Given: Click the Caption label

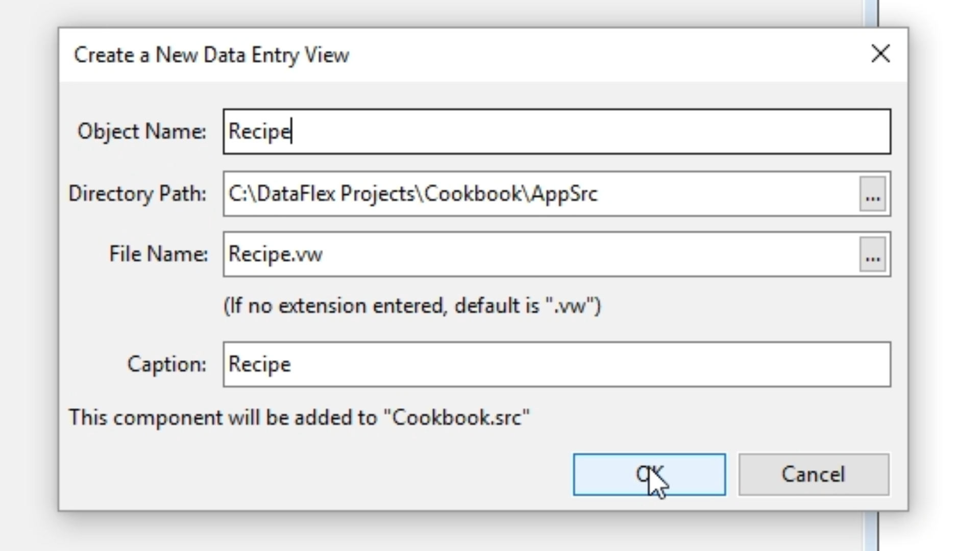Looking at the screenshot, I should (x=166, y=364).
